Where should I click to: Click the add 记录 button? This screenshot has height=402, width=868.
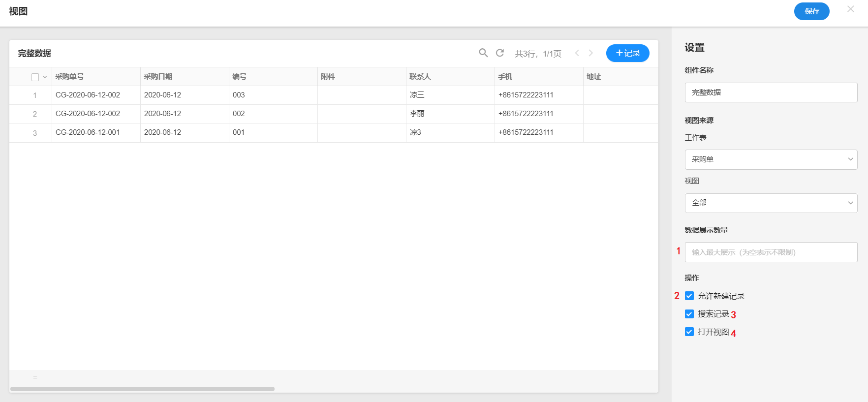coord(627,53)
